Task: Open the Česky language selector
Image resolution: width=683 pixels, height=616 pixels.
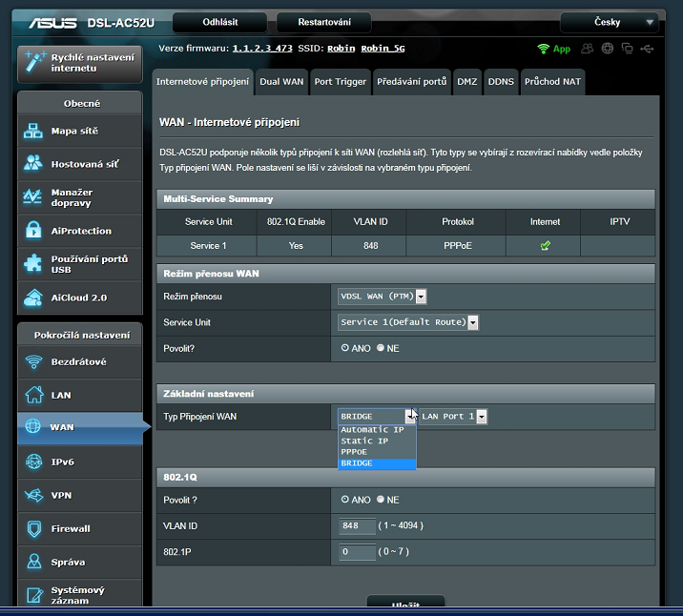Action: (610, 22)
